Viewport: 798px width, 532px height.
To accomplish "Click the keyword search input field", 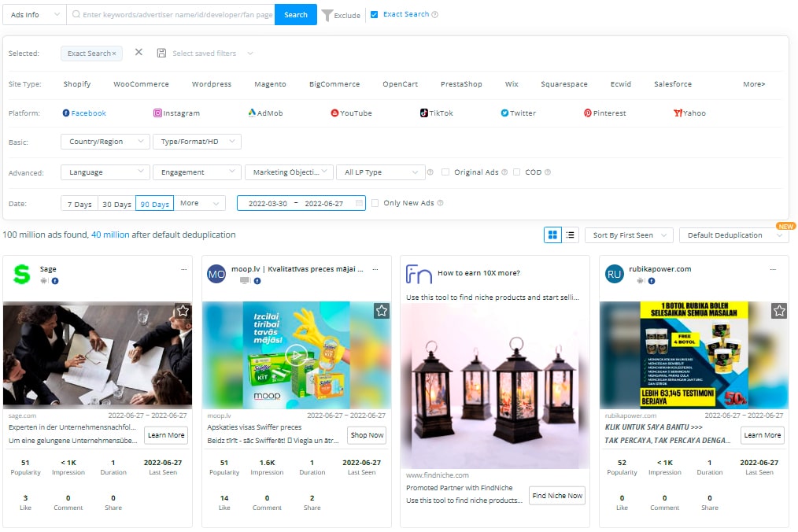I will click(171, 14).
